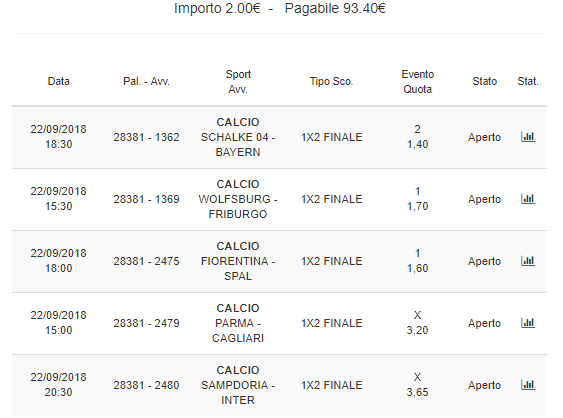
Task: Click the Pagabile 93.40€ amount
Action: pyautogui.click(x=335, y=8)
